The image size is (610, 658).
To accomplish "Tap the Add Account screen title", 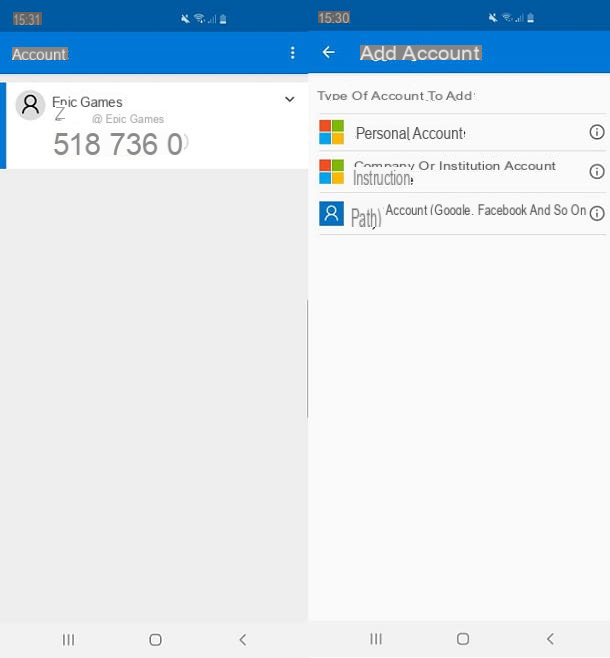I will pyautogui.click(x=420, y=53).
